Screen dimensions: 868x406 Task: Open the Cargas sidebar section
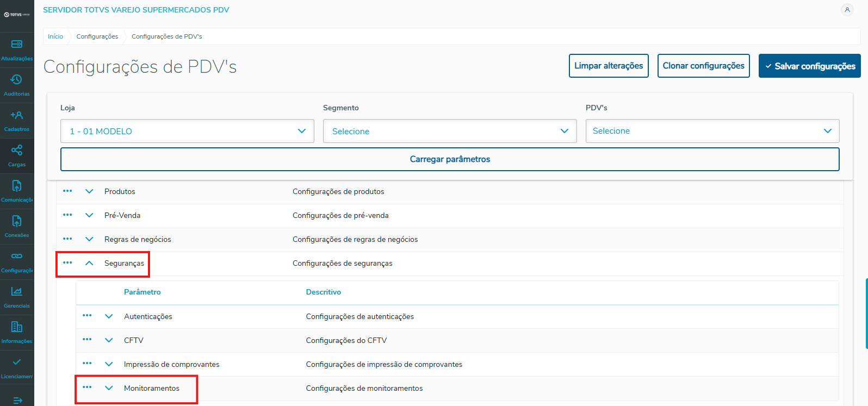(17, 155)
